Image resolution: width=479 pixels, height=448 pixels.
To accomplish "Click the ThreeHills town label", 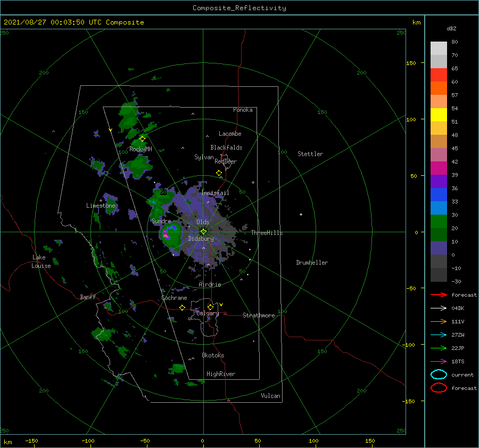I will coord(267,233).
